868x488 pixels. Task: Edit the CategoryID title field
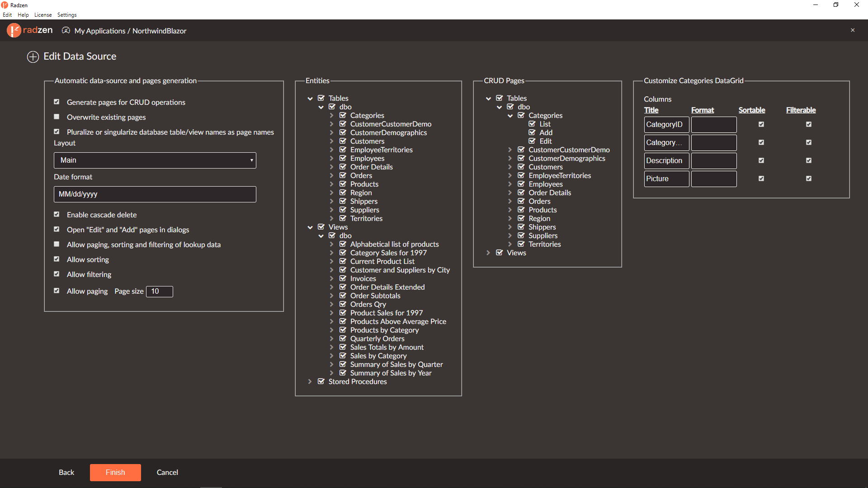coord(667,125)
